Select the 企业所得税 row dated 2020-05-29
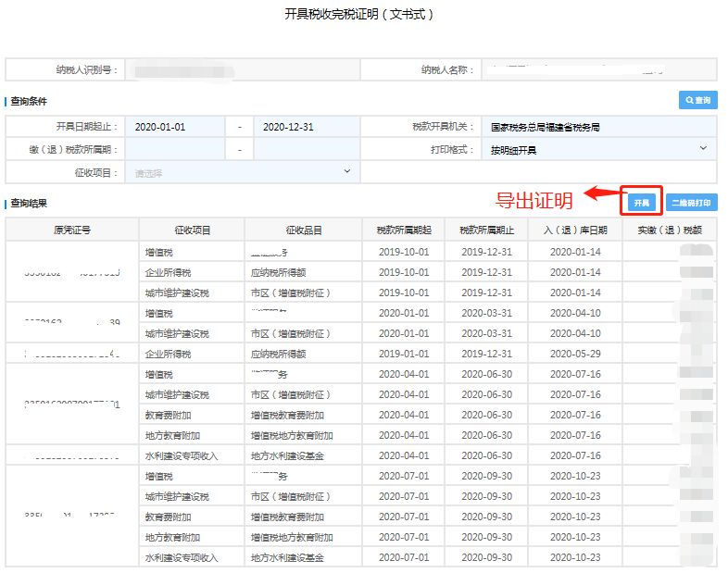Image resolution: width=728 pixels, height=573 pixels. [168, 354]
